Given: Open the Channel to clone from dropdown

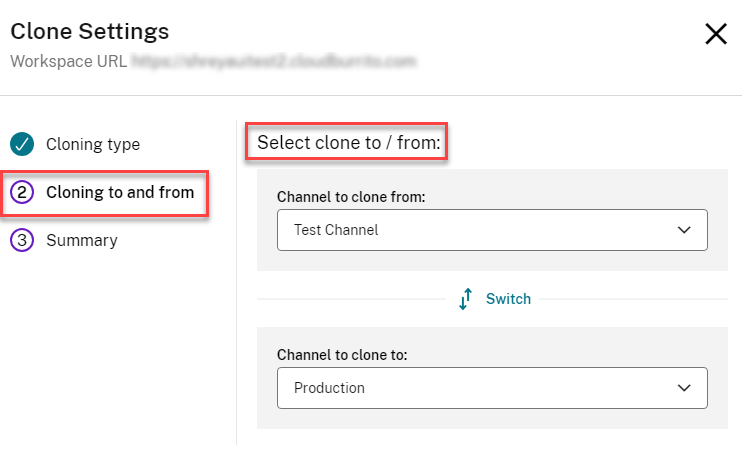Looking at the screenshot, I should pyautogui.click(x=492, y=230).
